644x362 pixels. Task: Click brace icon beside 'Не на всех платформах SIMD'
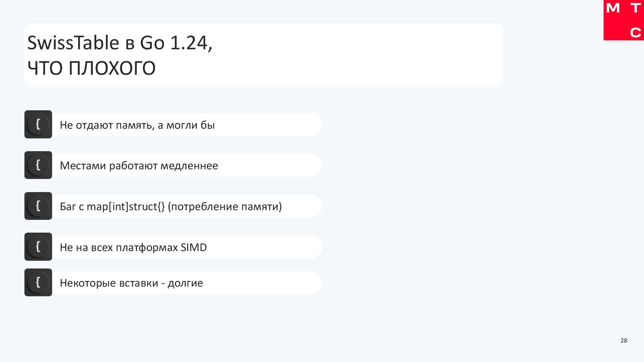38,247
